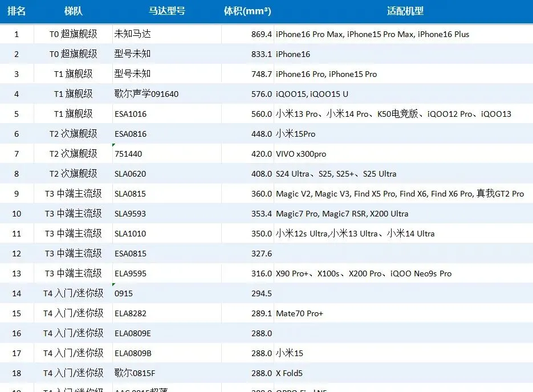Click T3 中端主流级 in row 11
The width and height of the screenshot is (533, 392).
point(73,234)
